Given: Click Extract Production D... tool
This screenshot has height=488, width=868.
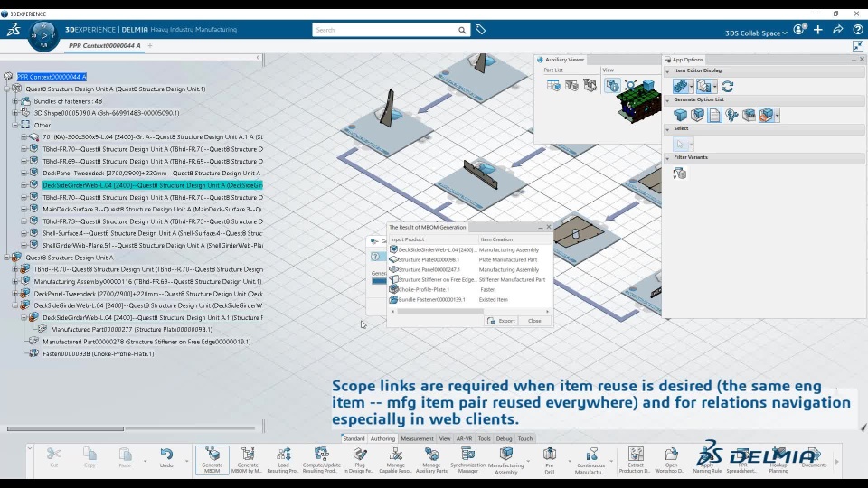Looking at the screenshot, I should pyautogui.click(x=635, y=460).
